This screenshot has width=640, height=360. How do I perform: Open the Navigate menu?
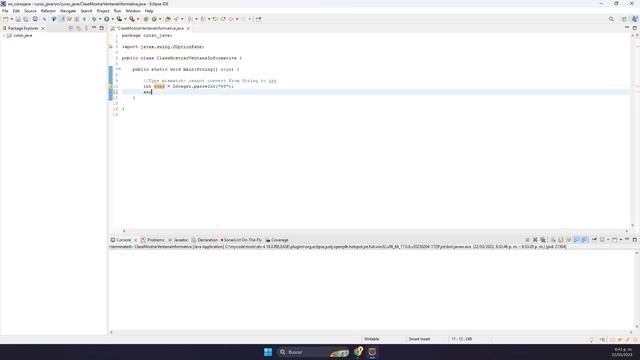68,11
